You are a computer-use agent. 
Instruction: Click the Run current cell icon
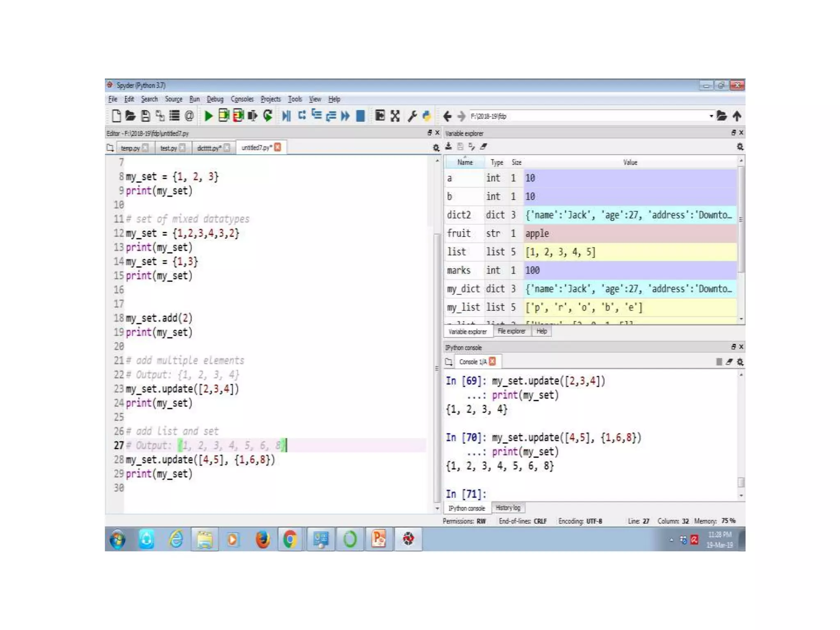point(224,116)
